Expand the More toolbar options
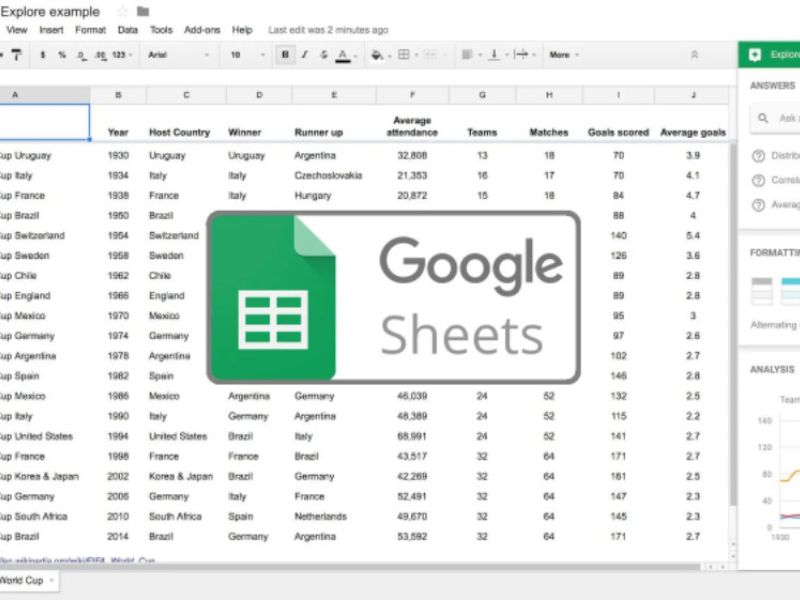 564,55
